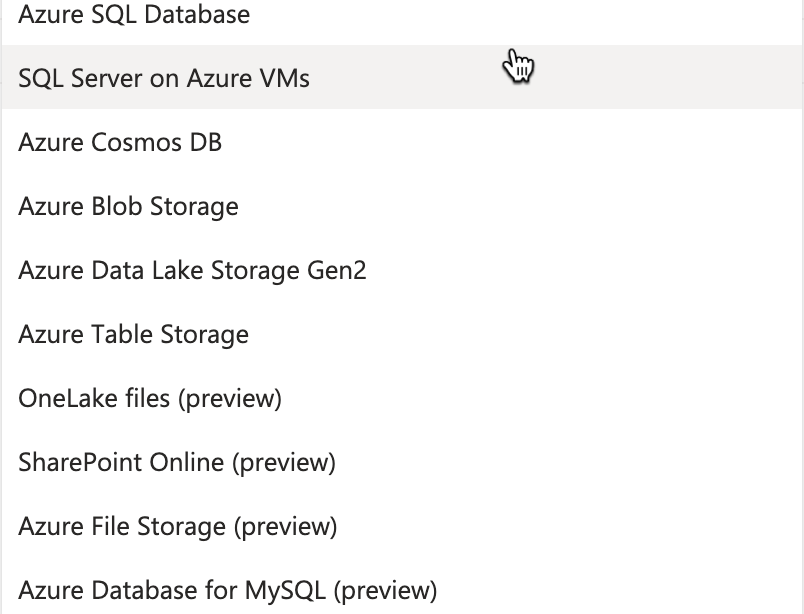Click the Data Lake Storage Gen2 row
The height and width of the screenshot is (614, 804).
coord(402,269)
